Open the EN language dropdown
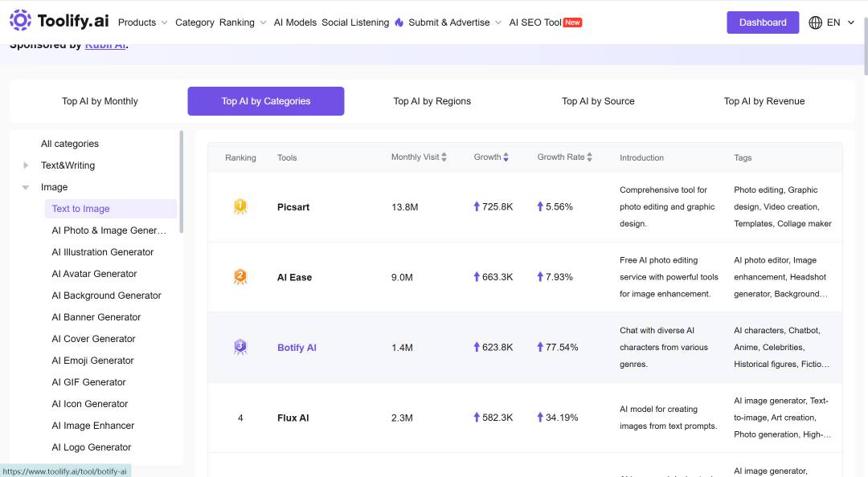This screenshot has width=868, height=477. 841,22
